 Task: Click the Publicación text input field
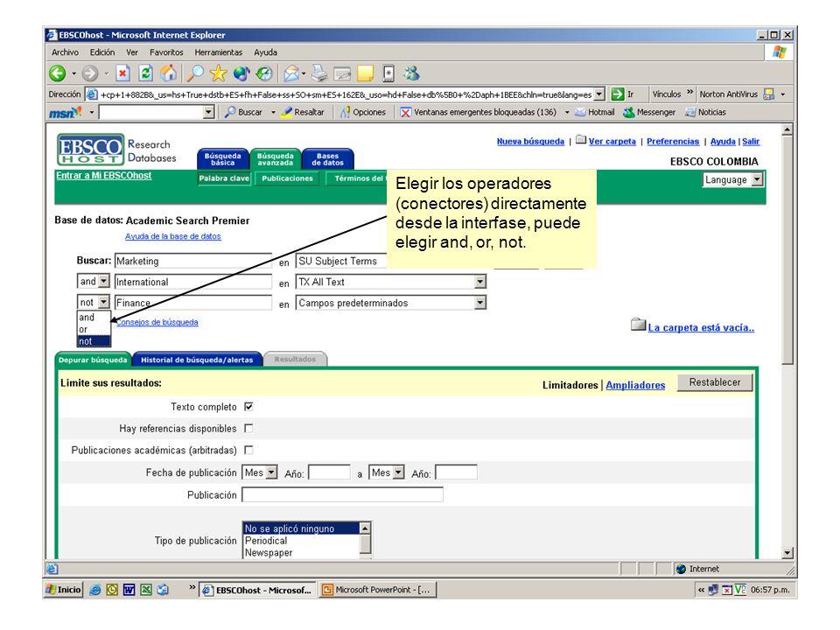click(343, 494)
